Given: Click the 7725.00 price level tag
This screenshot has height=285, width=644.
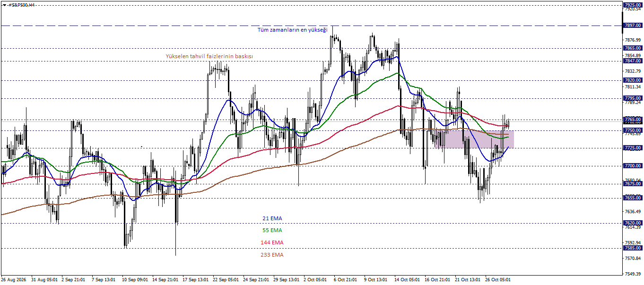Looking at the screenshot, I should (x=632, y=148).
